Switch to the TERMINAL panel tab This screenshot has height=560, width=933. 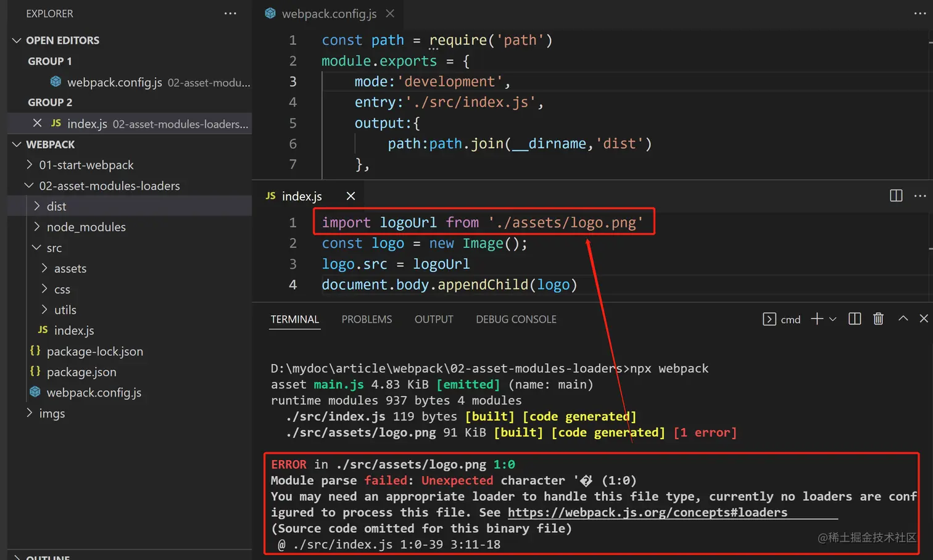[295, 319]
